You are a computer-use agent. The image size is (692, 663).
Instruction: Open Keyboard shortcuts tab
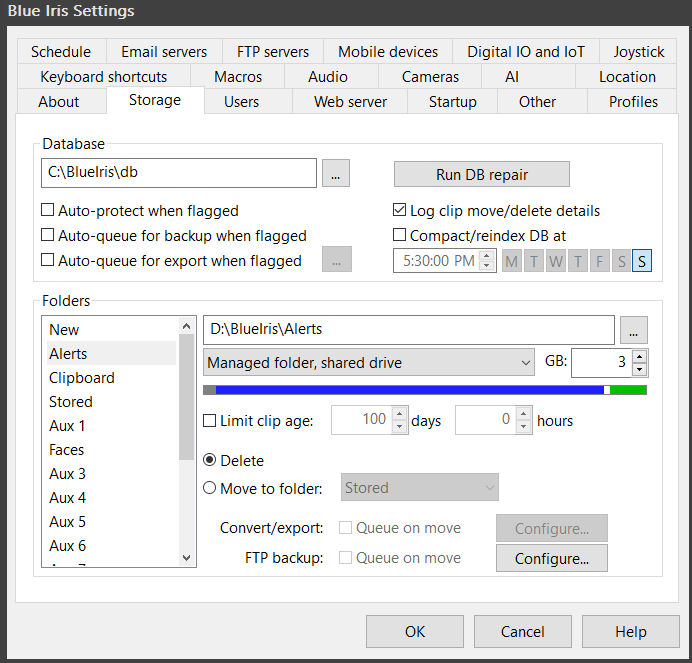point(104,77)
